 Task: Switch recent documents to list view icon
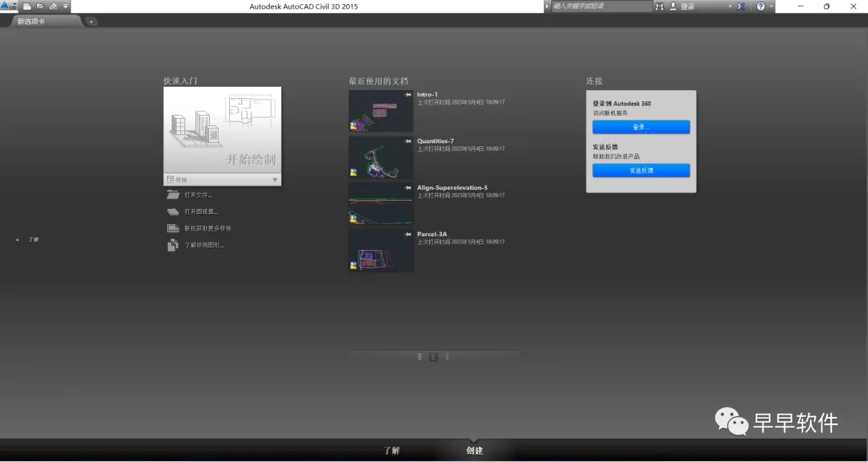[420, 357]
